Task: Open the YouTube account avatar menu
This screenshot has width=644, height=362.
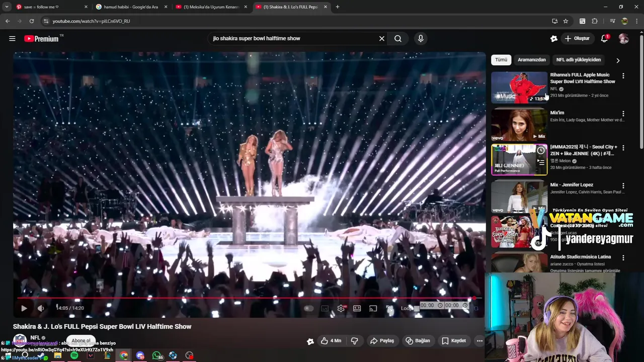Action: click(x=624, y=39)
